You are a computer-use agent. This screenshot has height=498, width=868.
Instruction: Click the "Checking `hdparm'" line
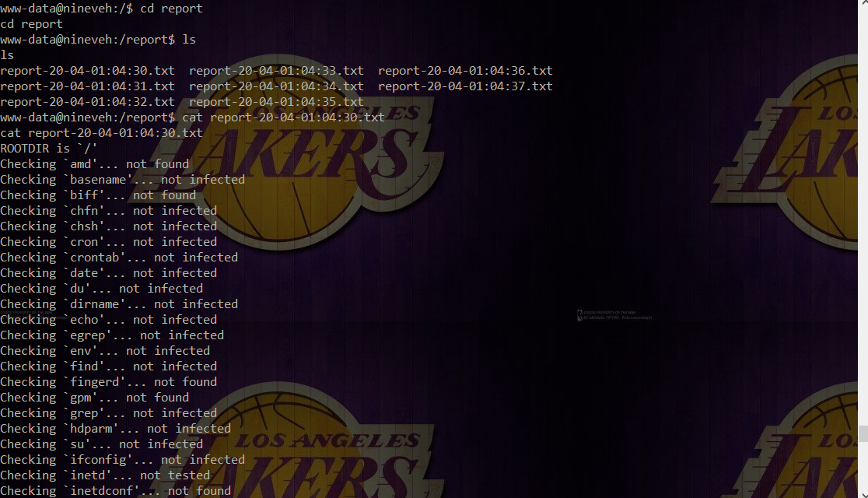tap(116, 428)
